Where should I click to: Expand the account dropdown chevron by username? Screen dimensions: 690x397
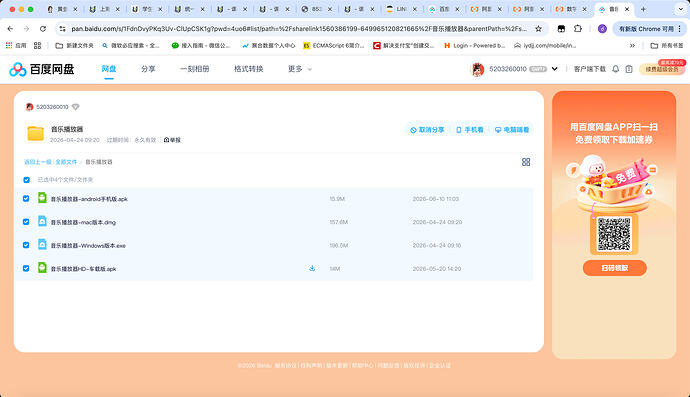click(554, 69)
